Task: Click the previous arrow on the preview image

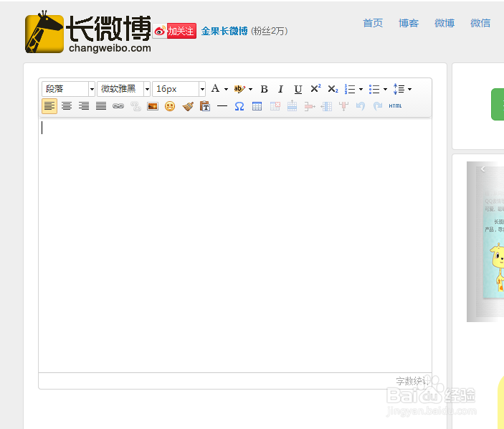Action: pos(482,169)
